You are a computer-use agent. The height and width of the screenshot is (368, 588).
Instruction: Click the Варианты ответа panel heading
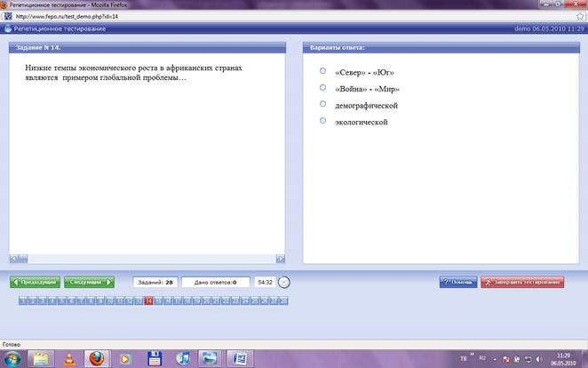click(x=337, y=48)
